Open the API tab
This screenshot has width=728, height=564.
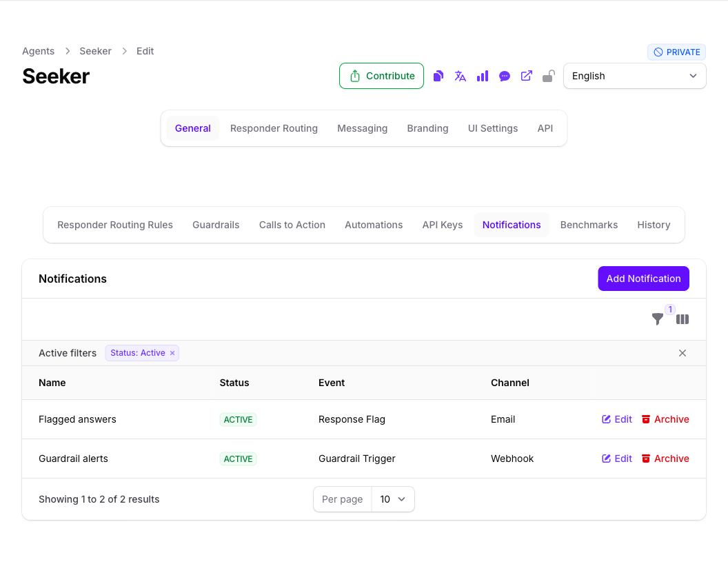click(545, 128)
